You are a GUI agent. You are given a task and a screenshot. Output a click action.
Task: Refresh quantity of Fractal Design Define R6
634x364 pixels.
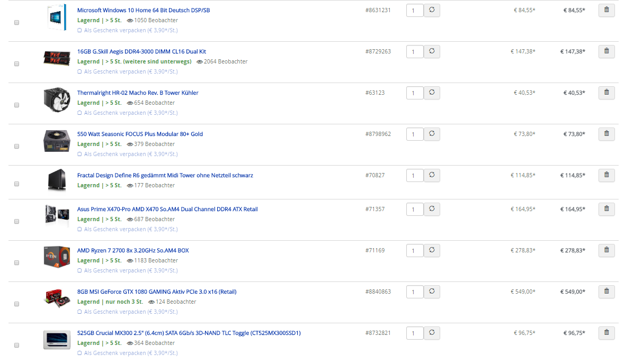[432, 175]
